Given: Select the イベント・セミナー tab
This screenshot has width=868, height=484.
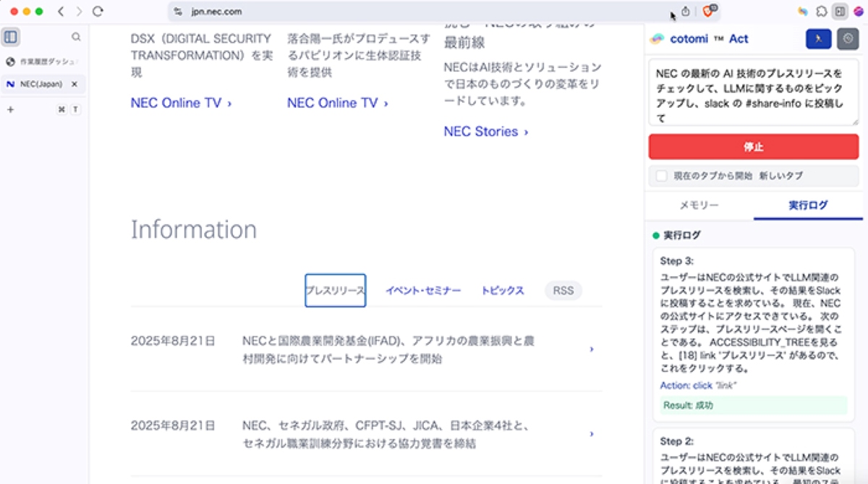Looking at the screenshot, I should click(x=422, y=291).
